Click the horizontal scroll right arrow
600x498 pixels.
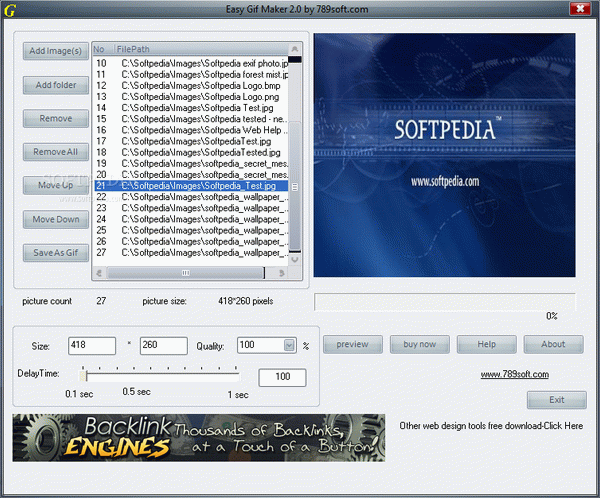click(282, 273)
